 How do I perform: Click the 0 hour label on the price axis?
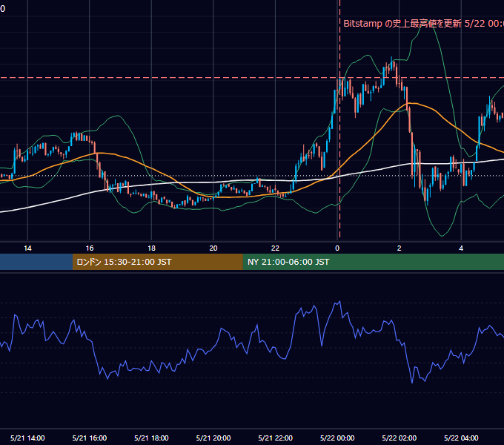337,248
